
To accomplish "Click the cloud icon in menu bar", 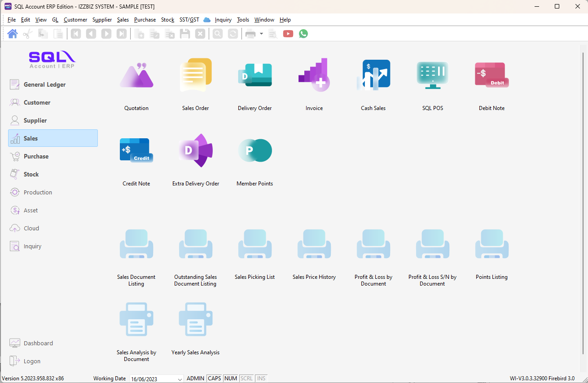I will 207,20.
